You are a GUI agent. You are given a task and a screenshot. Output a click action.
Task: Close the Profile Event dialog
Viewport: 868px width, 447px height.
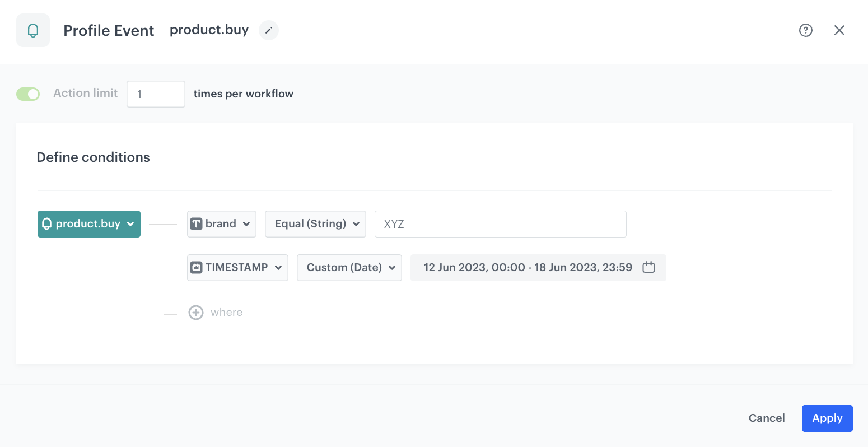(x=839, y=30)
